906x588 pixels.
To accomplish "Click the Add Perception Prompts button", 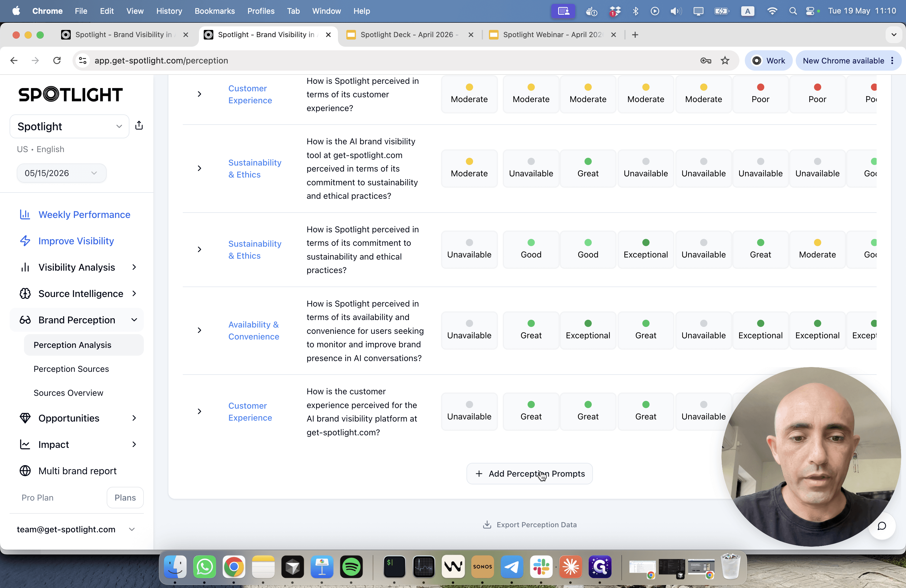I will point(529,474).
